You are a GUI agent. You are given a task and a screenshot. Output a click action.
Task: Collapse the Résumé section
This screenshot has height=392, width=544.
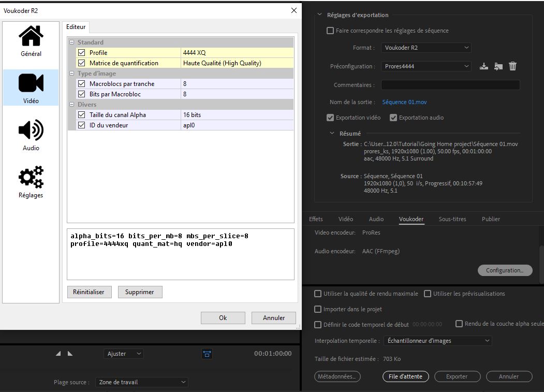(332, 133)
